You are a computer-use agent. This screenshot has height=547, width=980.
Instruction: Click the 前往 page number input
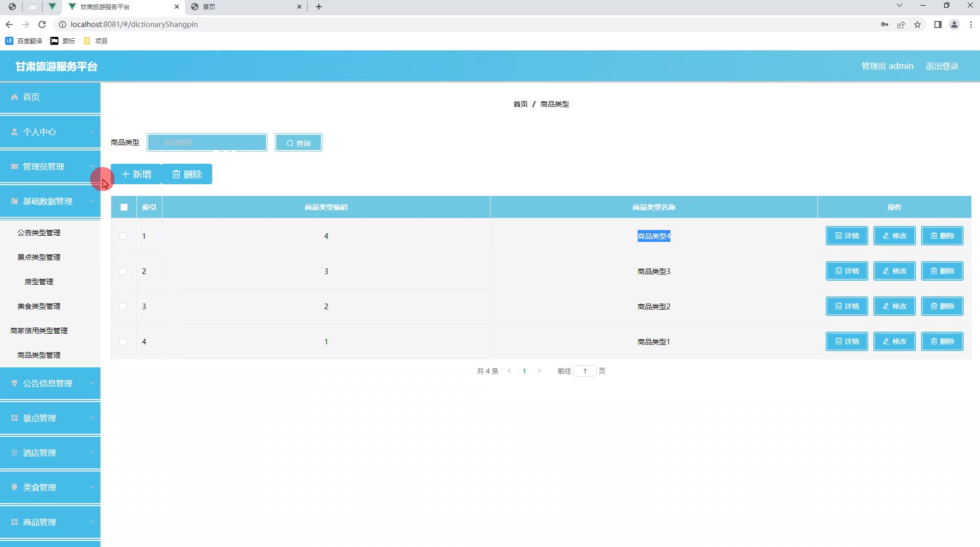point(585,371)
